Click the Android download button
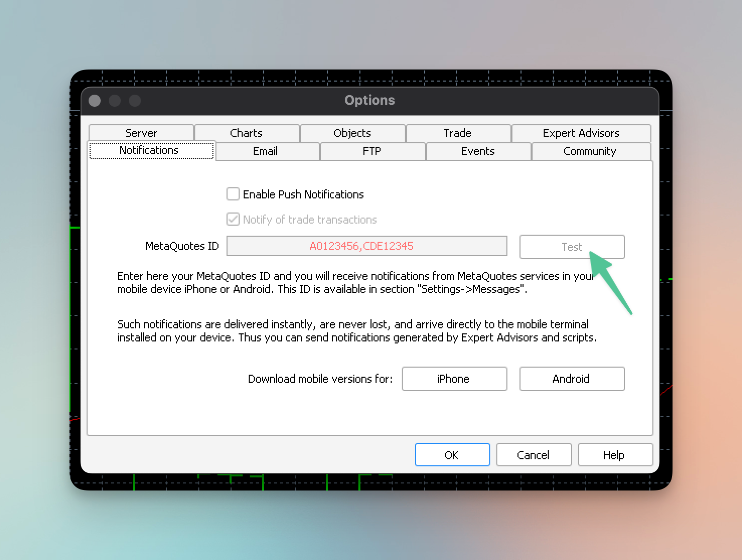 pyautogui.click(x=571, y=379)
